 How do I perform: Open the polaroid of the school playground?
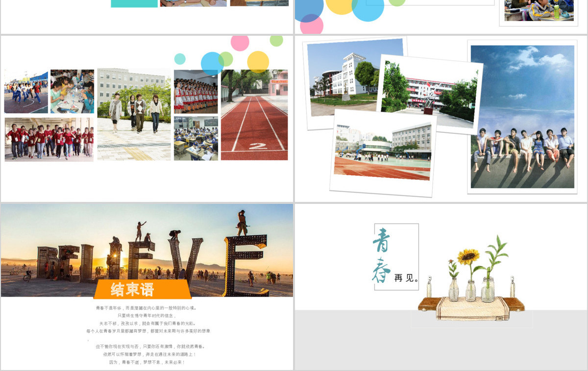tap(383, 152)
